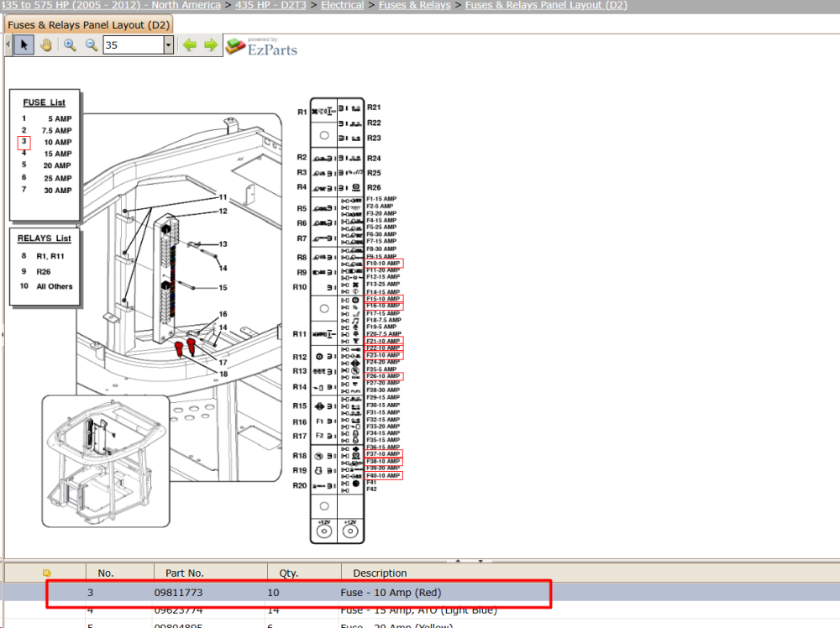The height and width of the screenshot is (628, 840).
Task: Click the EzParts logo
Action: point(261,47)
